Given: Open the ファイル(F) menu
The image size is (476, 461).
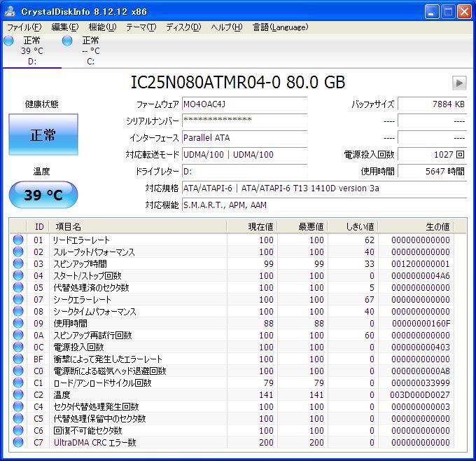Looking at the screenshot, I should (24, 27).
